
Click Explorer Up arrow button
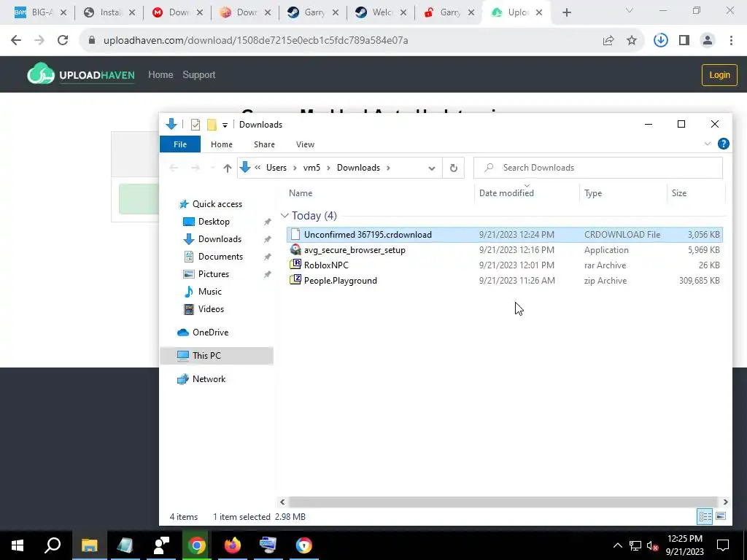[x=228, y=168]
